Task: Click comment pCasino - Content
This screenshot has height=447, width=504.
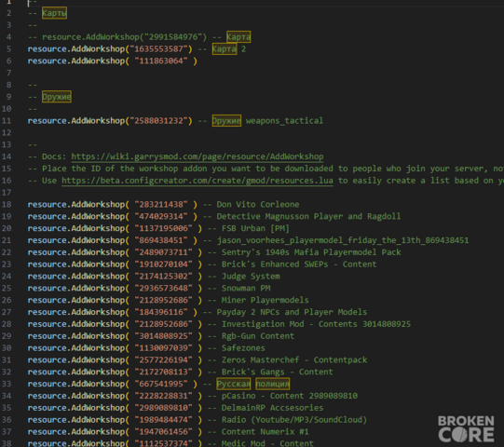Action: click(263, 396)
